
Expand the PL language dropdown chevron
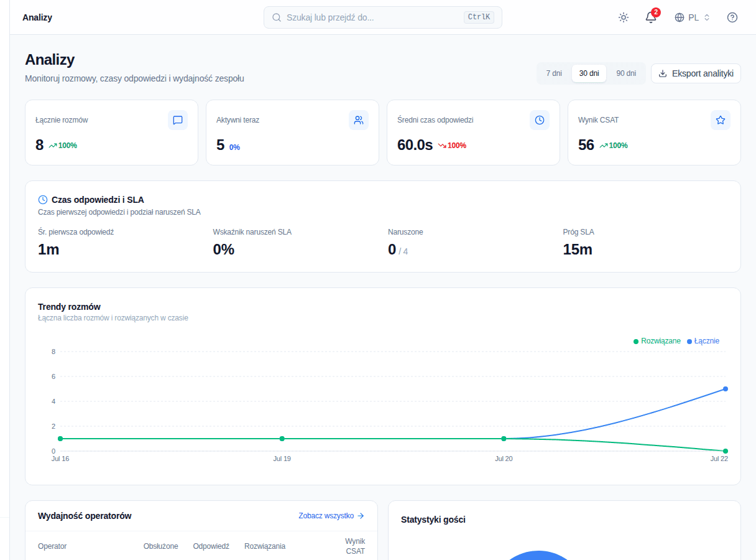click(x=707, y=17)
